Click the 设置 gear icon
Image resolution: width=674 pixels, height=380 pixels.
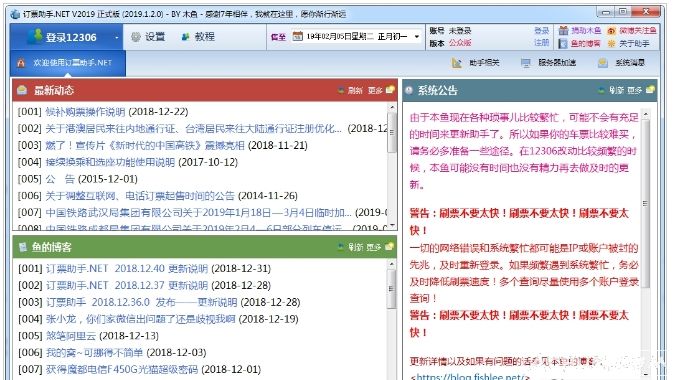136,37
